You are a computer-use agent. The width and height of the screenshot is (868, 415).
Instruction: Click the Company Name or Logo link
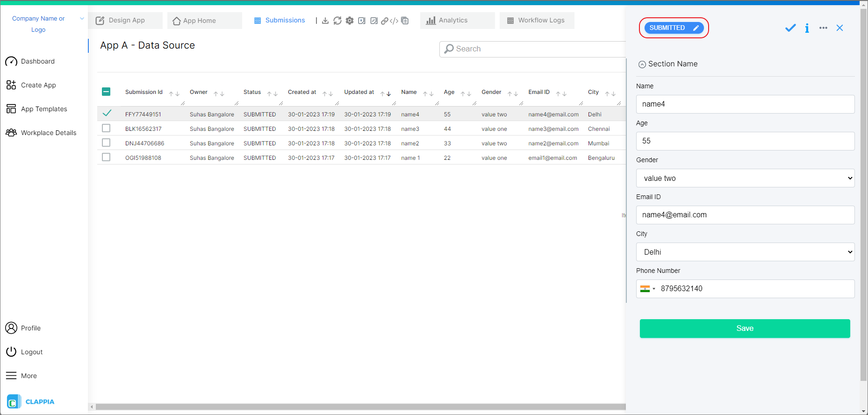coord(38,24)
